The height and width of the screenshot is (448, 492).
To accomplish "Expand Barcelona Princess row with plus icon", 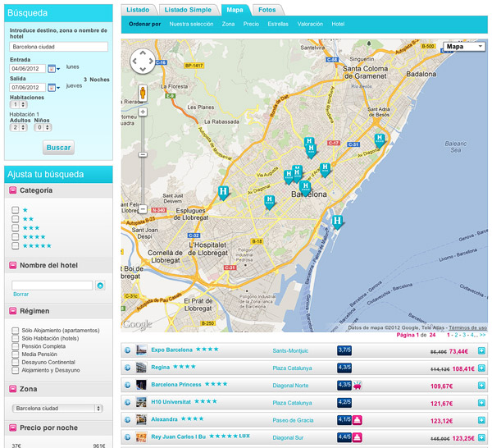I will pos(481,385).
